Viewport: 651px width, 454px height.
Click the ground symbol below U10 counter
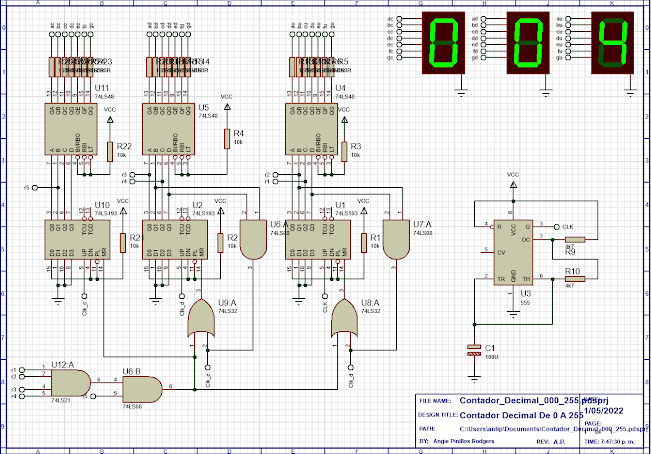click(x=58, y=301)
